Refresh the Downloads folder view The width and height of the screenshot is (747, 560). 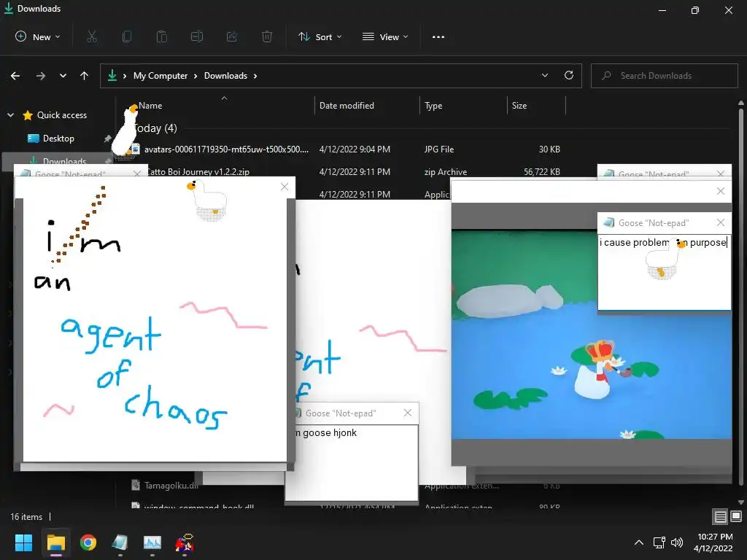(x=569, y=75)
